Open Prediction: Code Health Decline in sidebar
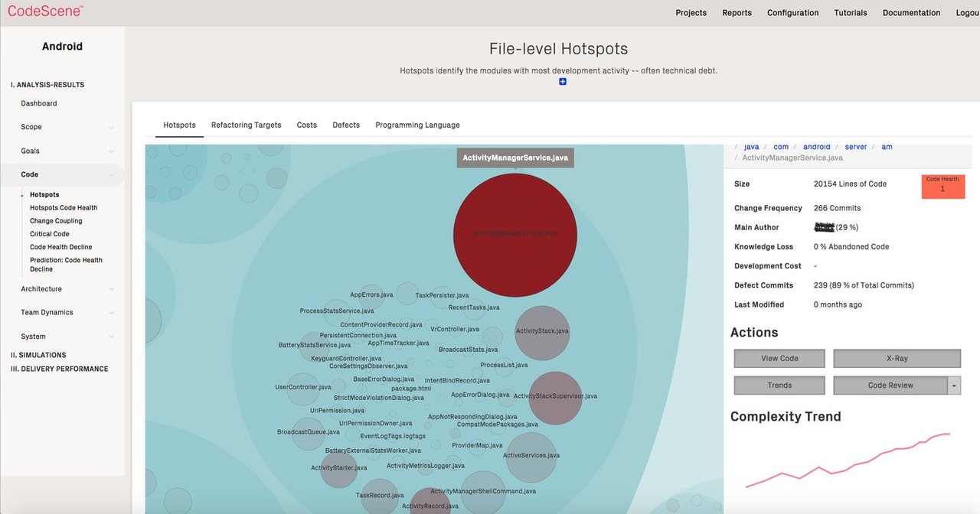Viewport: 980px width, 514px height. (66, 265)
